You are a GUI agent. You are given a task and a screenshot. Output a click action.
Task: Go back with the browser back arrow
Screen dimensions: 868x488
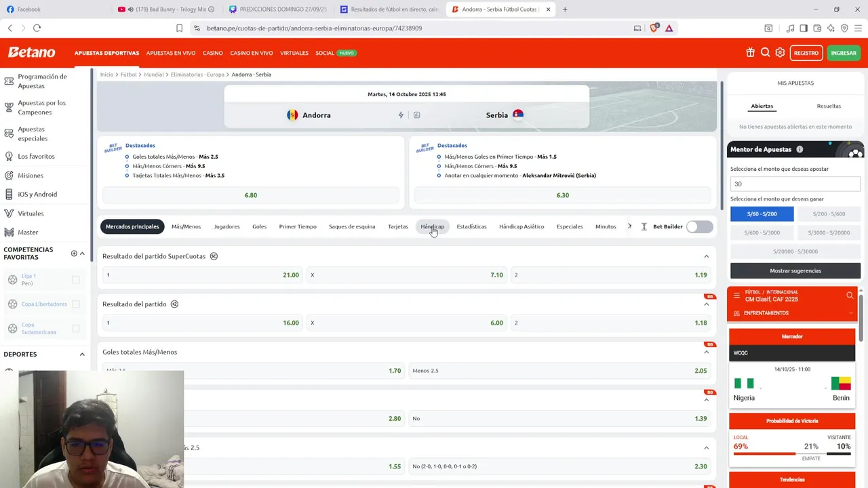10,28
